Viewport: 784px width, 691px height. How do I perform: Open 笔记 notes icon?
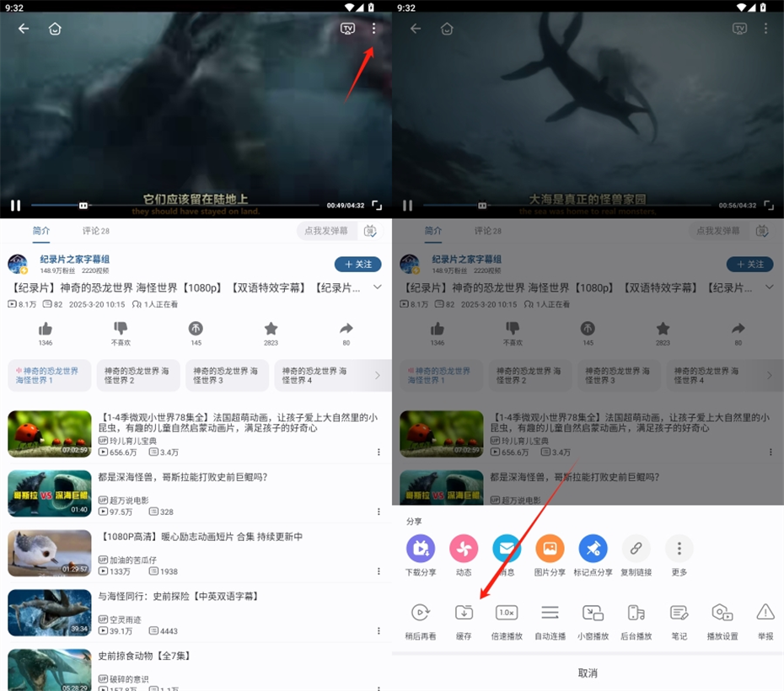tap(679, 612)
